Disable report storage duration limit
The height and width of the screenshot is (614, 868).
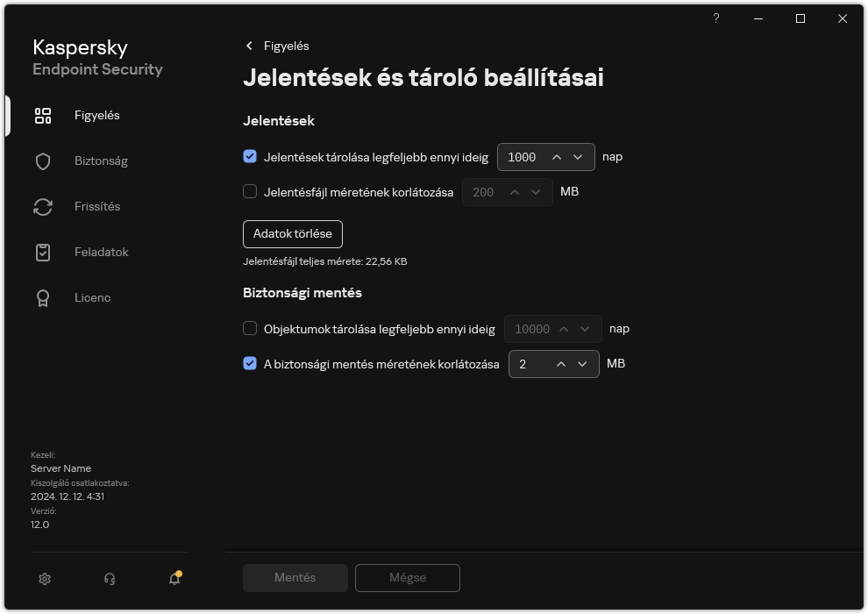click(x=250, y=157)
